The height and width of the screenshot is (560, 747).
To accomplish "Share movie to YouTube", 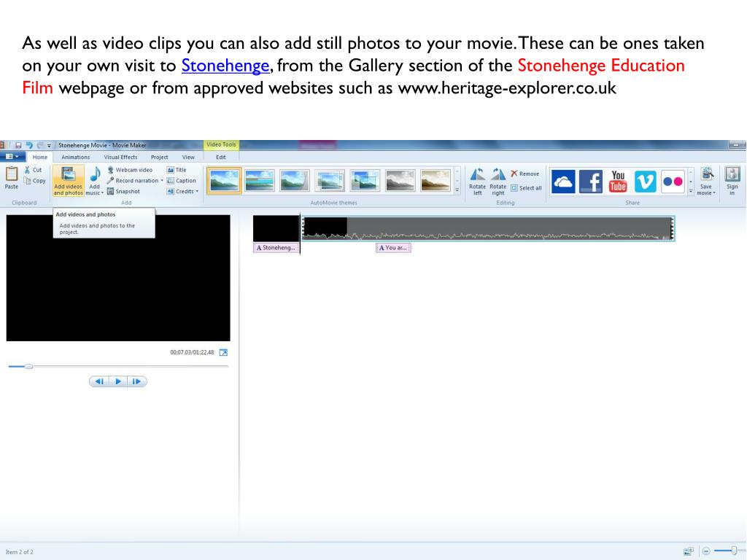I will click(x=618, y=182).
